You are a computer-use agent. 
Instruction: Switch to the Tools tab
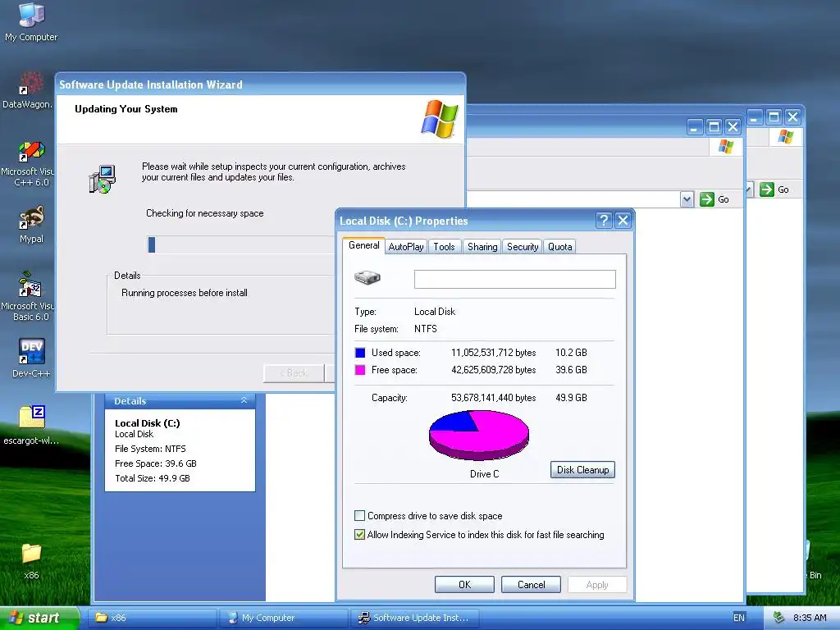click(x=444, y=246)
